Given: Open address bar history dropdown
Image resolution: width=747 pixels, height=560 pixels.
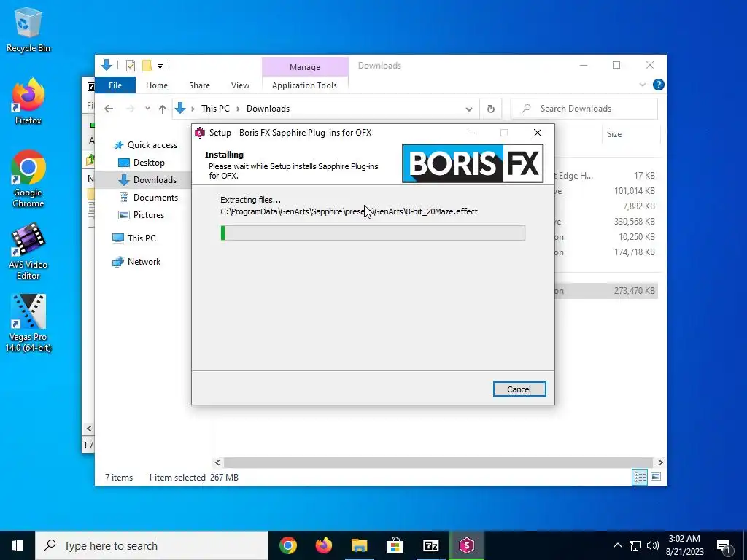Looking at the screenshot, I should (469, 109).
